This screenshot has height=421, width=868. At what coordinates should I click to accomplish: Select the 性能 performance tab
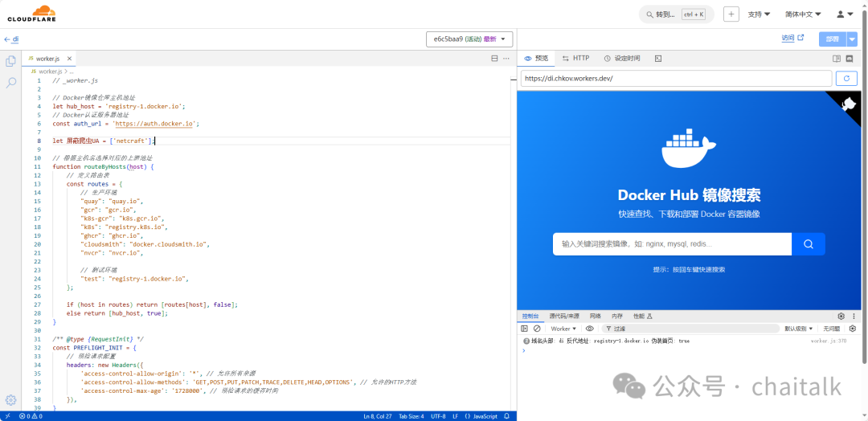click(x=643, y=317)
